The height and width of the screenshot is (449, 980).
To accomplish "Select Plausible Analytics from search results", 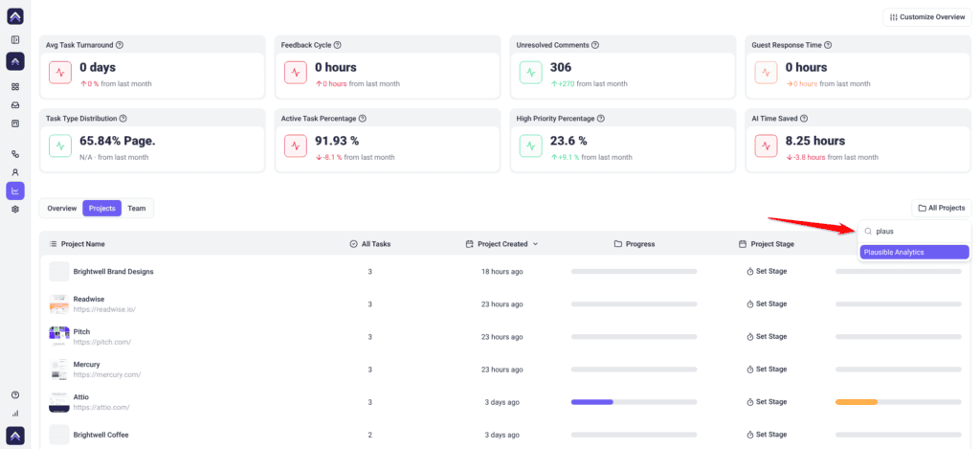I will pyautogui.click(x=914, y=252).
